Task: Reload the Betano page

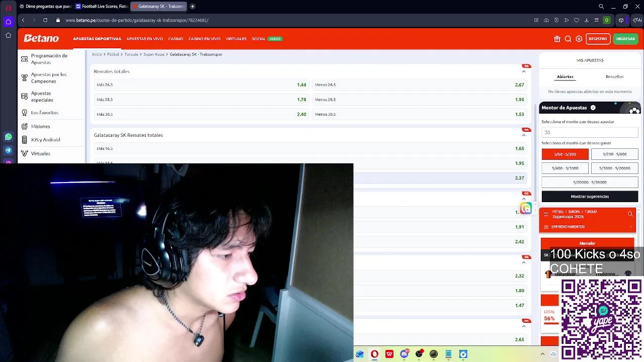Action: click(x=45, y=20)
